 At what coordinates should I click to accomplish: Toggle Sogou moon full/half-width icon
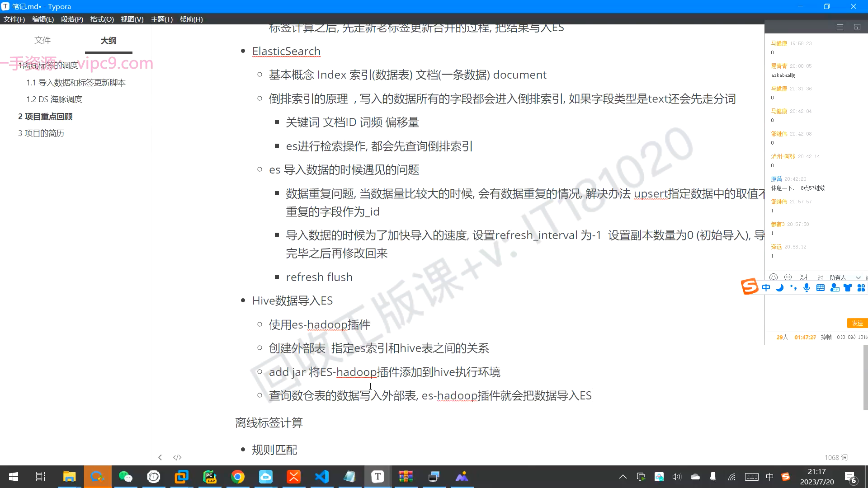[x=779, y=288]
